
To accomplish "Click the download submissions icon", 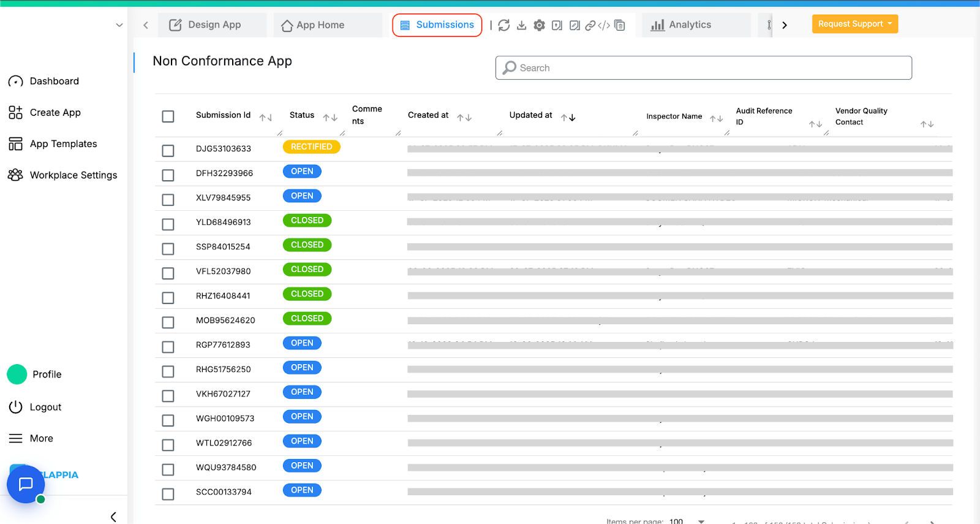I will point(522,25).
